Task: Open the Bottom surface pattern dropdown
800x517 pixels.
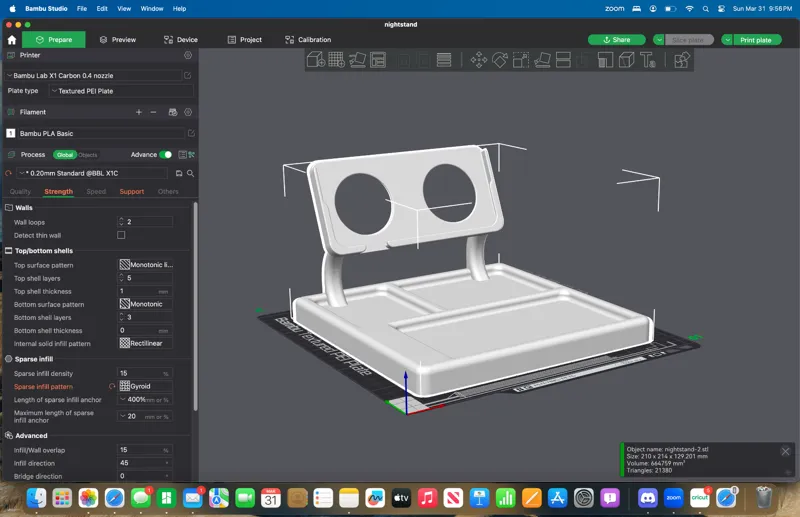Action: point(145,304)
